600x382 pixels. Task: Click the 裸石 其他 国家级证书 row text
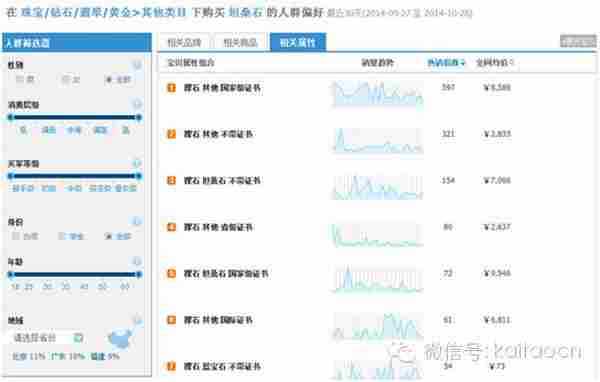(222, 88)
